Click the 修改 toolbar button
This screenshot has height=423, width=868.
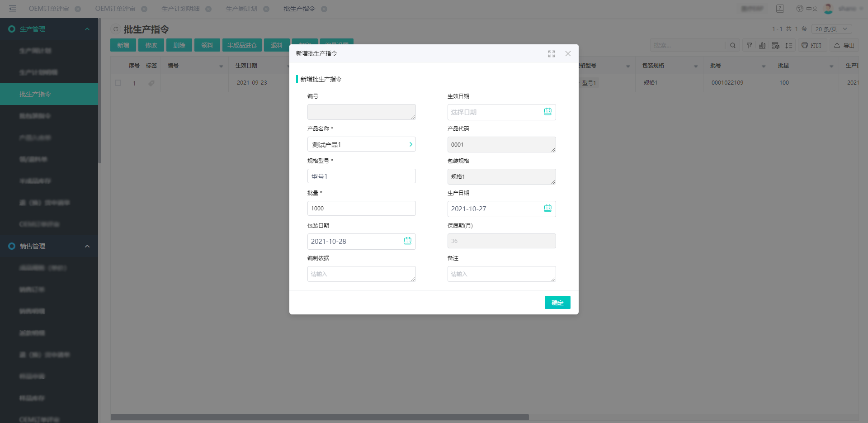pyautogui.click(x=151, y=45)
